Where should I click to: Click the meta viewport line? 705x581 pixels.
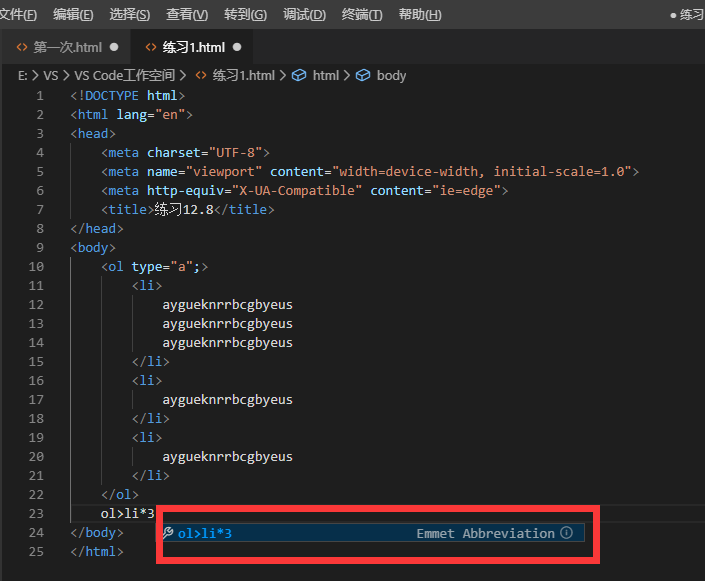pos(370,172)
